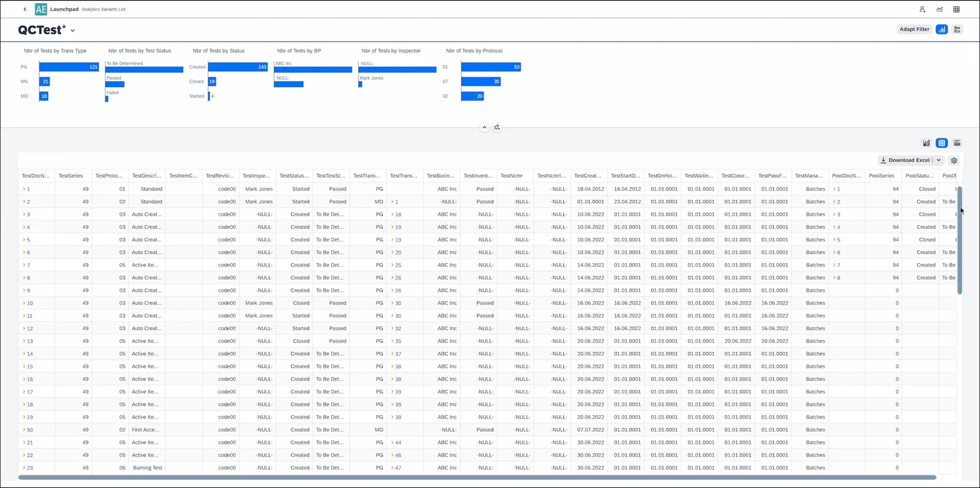Click the horizontal table scrollbar
980x488 pixels.
coord(477,477)
